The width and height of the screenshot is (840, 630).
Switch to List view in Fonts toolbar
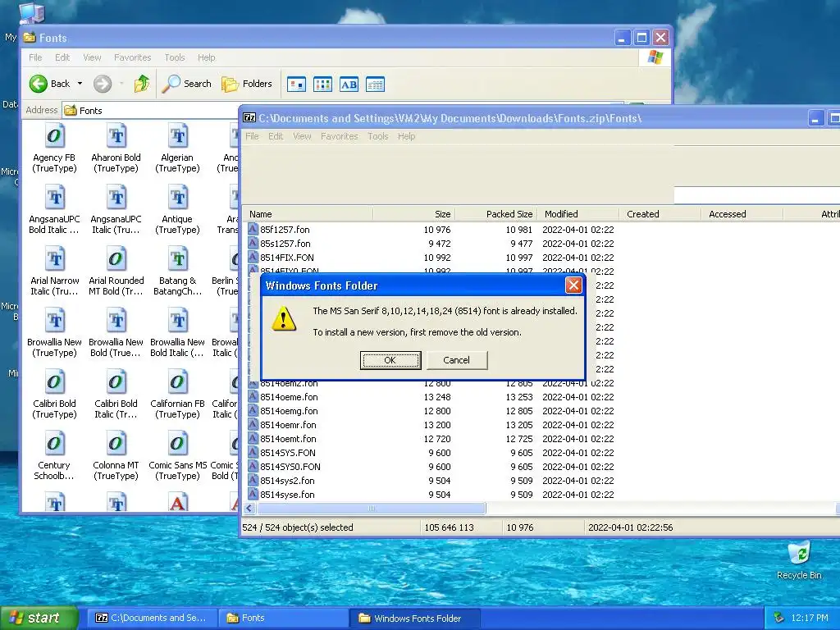322,84
